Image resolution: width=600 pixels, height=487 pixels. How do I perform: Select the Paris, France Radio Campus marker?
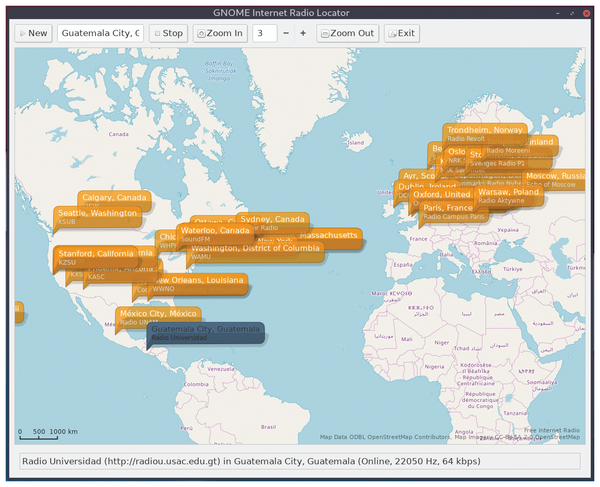point(453,212)
